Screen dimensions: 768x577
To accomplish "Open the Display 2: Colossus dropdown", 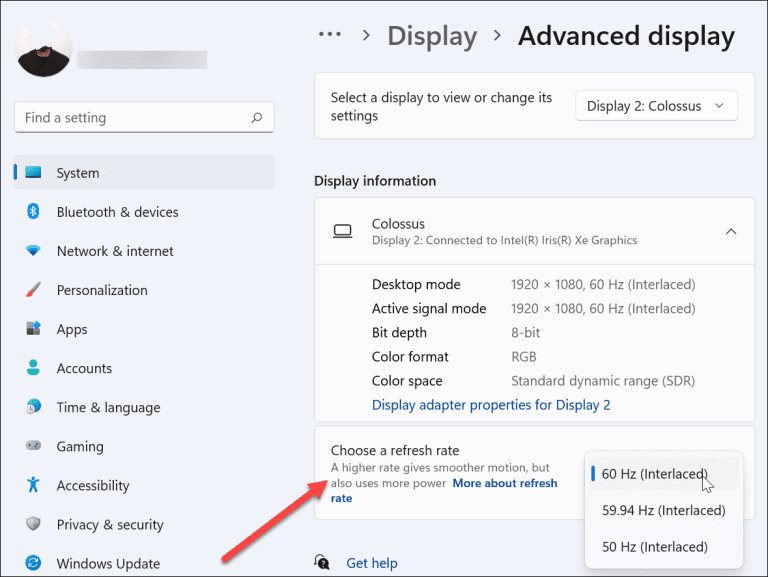I will point(656,106).
